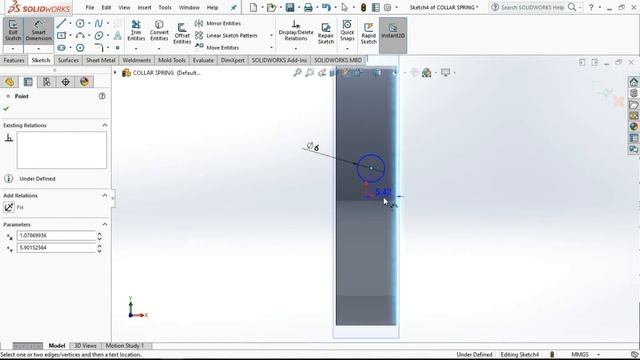Open the FeatureManager design tree tab
The image size is (640, 360).
(9, 82)
